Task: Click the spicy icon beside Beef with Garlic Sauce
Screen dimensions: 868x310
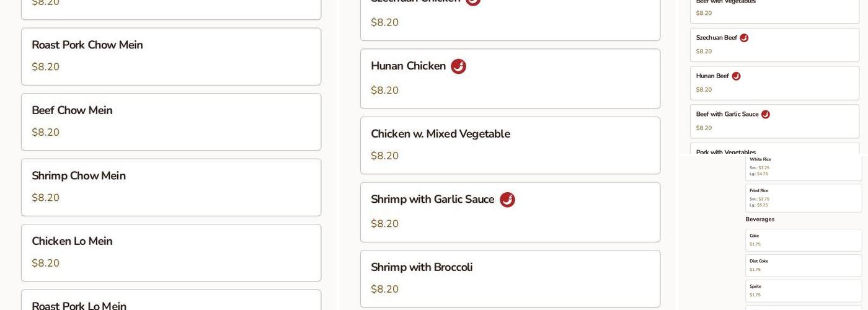Action: pyautogui.click(x=765, y=115)
